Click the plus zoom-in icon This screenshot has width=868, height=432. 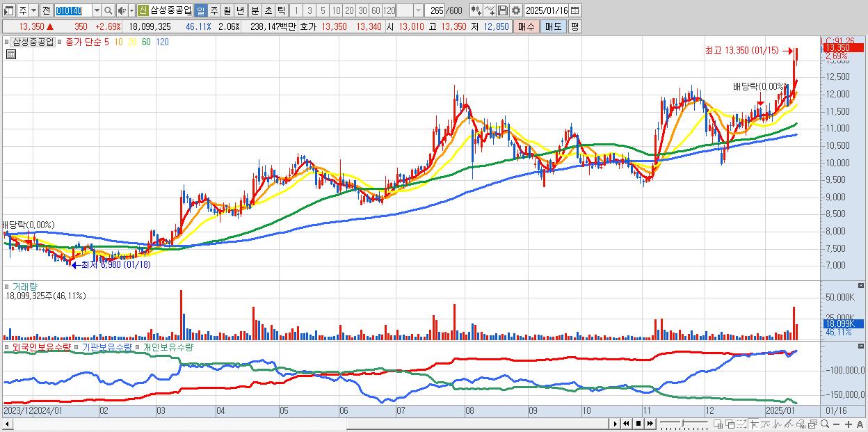pyautogui.click(x=848, y=424)
